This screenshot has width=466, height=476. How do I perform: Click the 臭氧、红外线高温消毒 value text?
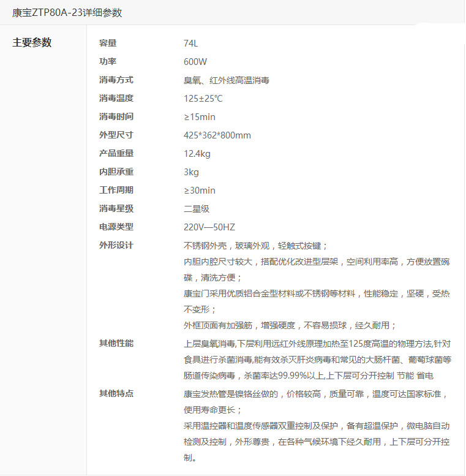(x=227, y=80)
